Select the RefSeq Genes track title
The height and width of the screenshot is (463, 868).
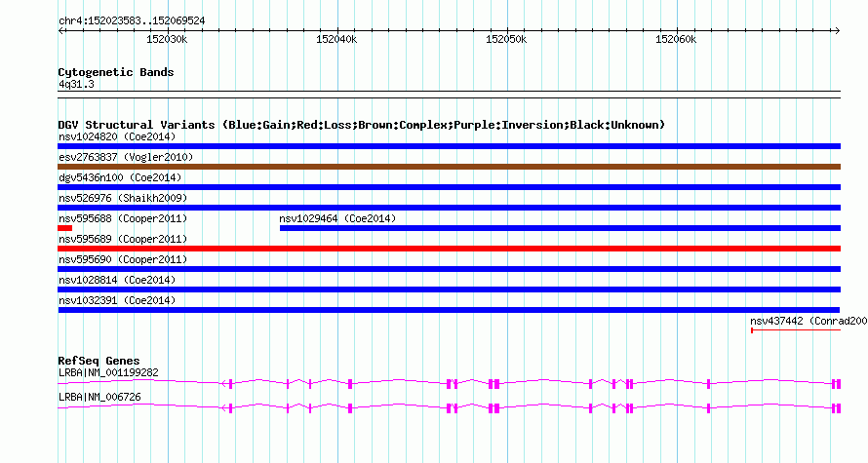(99, 361)
